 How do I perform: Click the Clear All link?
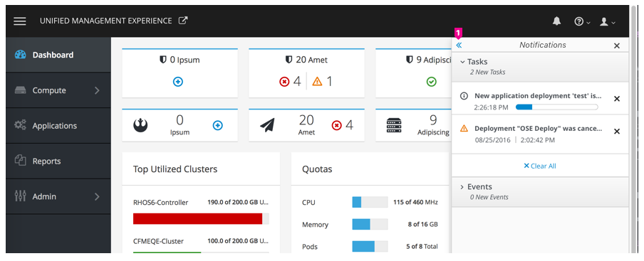[x=540, y=166]
